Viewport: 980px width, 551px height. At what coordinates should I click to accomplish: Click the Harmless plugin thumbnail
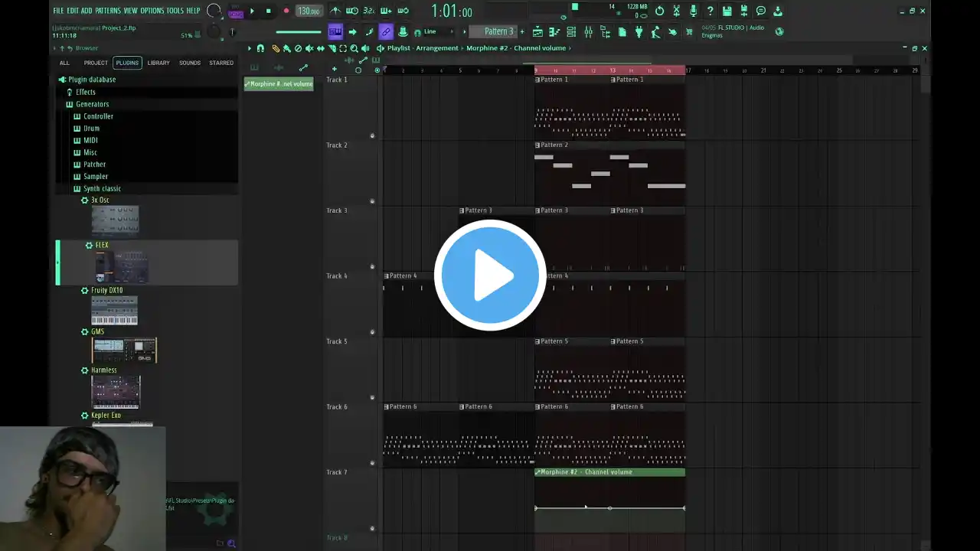116,393
